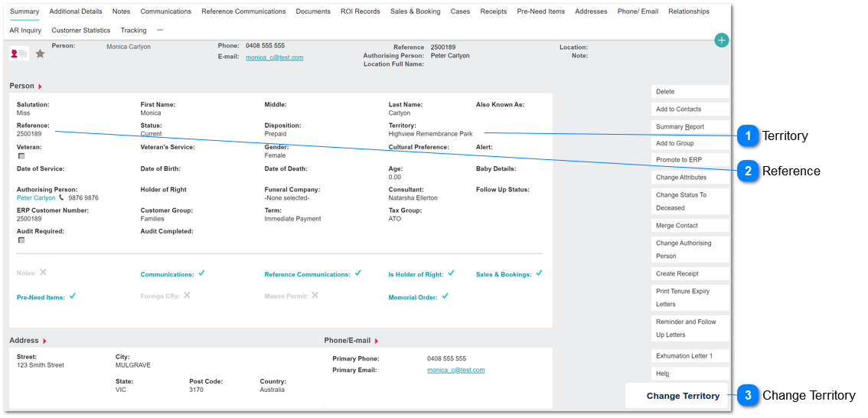Open the Cases tab
The image size is (868, 418).
coord(461,11)
